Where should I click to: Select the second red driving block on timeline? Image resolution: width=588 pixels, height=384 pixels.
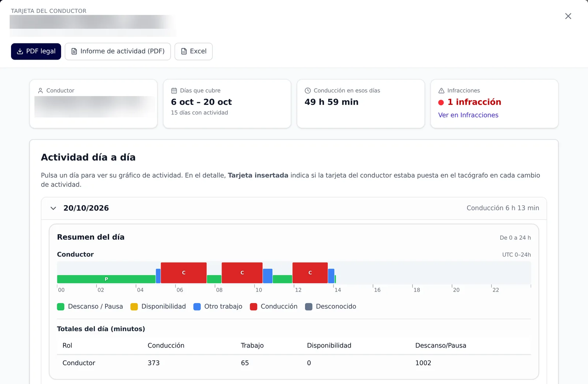tap(242, 273)
